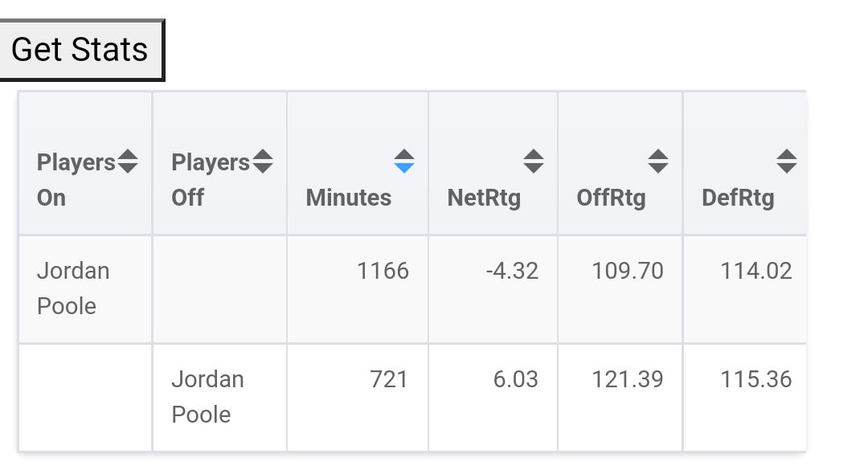868x466 pixels.
Task: Sort table using DefRtg sort icon
Action: point(787,161)
